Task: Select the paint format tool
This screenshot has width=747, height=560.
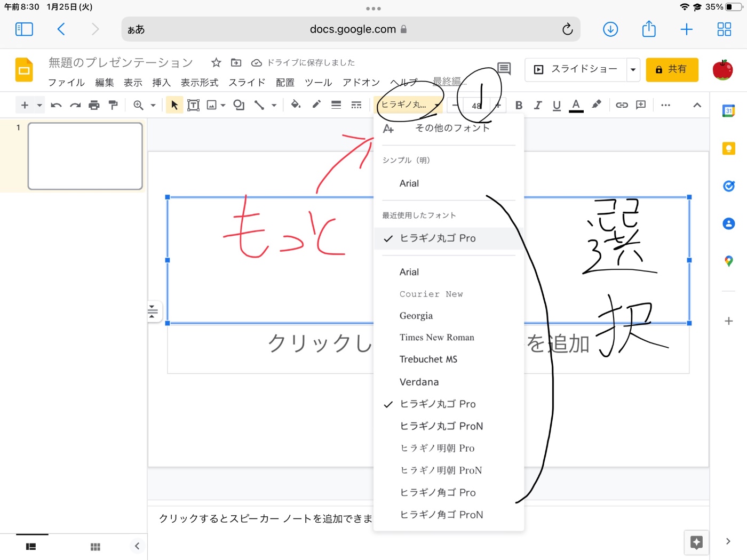Action: coord(113,105)
